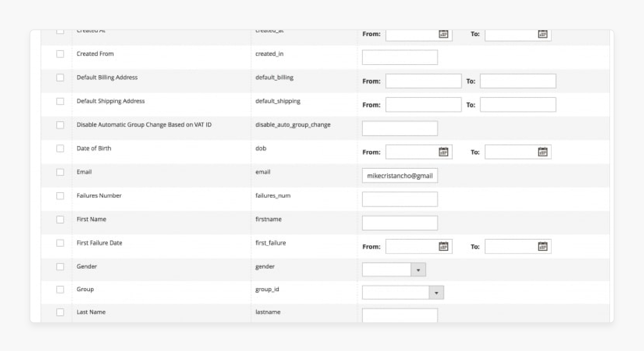Click the 'lastname' attribute code
This screenshot has height=351, width=644.
(268, 312)
